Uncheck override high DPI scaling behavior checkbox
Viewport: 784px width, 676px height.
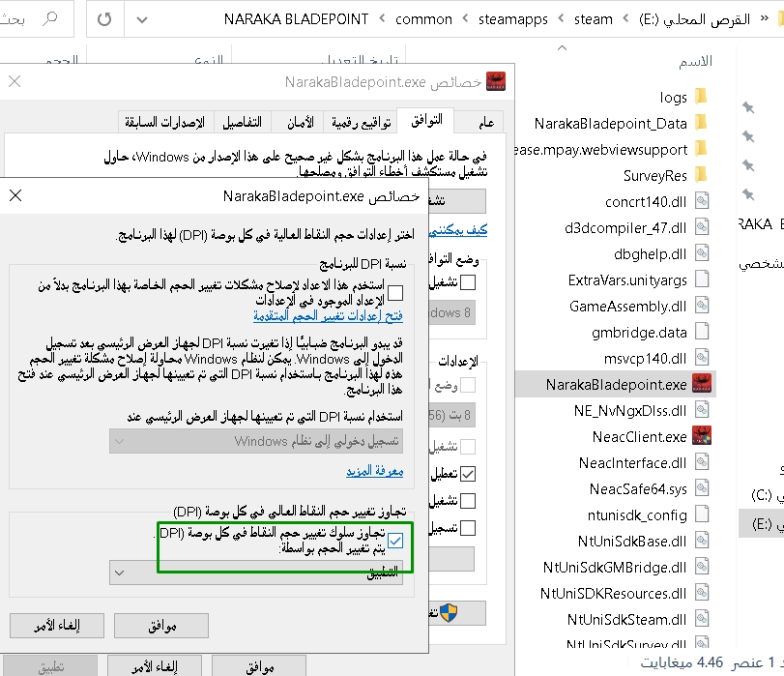[395, 541]
